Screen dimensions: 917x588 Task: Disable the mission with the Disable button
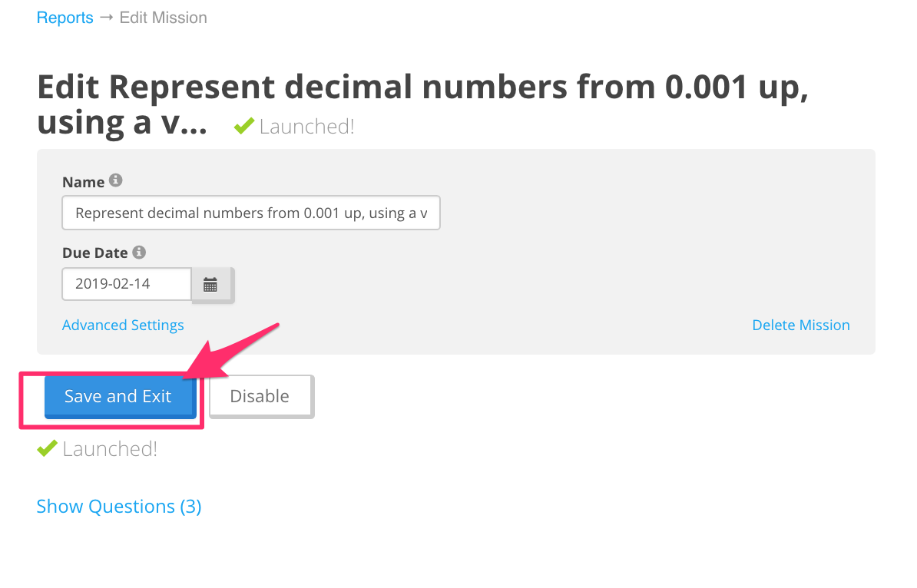pos(261,397)
